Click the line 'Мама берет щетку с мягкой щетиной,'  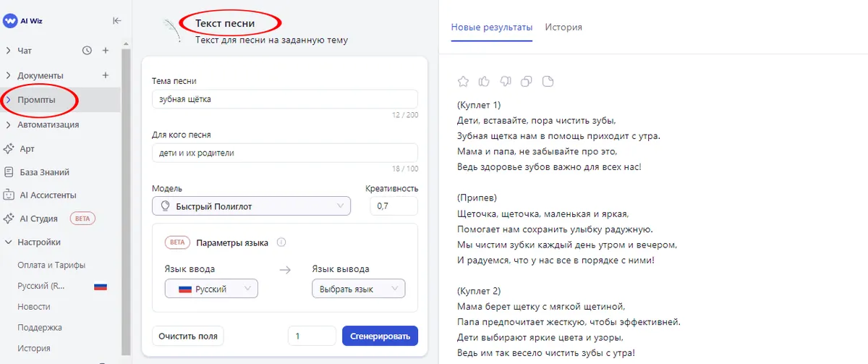[540, 308]
